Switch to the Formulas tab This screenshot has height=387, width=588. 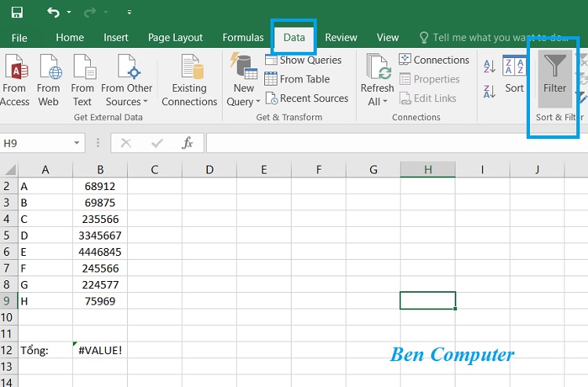coord(243,38)
